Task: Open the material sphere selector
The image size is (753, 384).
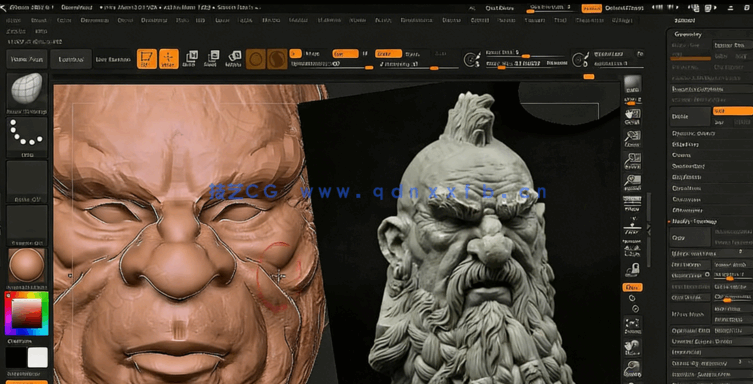Action: [27, 265]
